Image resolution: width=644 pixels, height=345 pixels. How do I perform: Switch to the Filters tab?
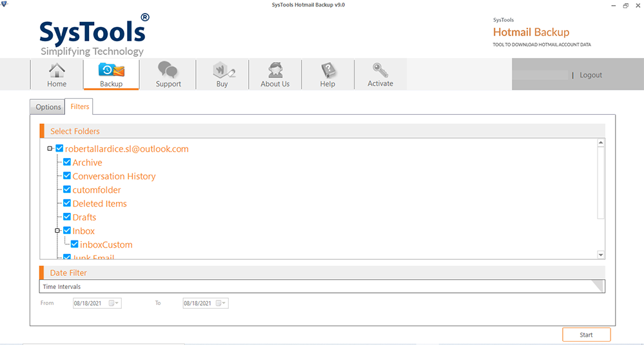pos(80,106)
